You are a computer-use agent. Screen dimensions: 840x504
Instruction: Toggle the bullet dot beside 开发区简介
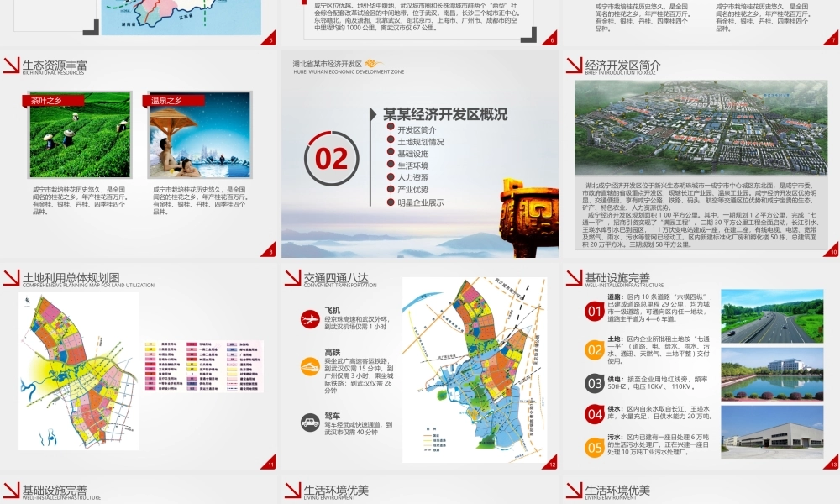coord(390,129)
